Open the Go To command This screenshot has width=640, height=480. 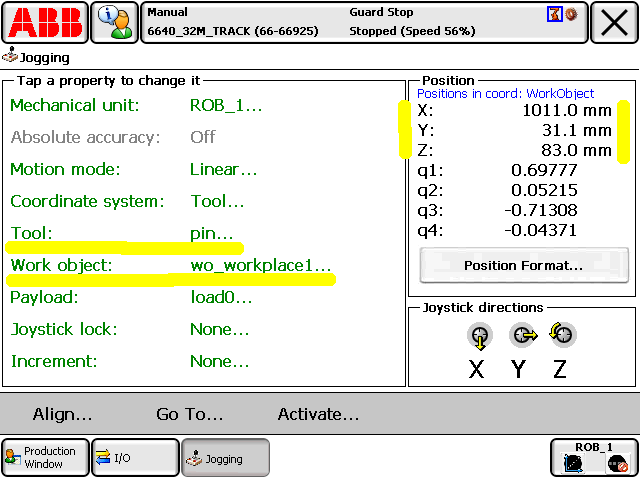coord(189,414)
